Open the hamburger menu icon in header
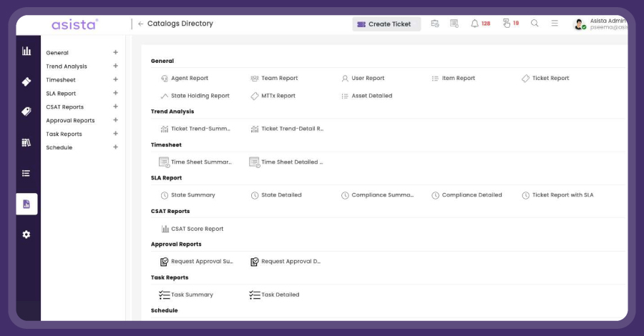This screenshot has width=644, height=336. point(555,24)
